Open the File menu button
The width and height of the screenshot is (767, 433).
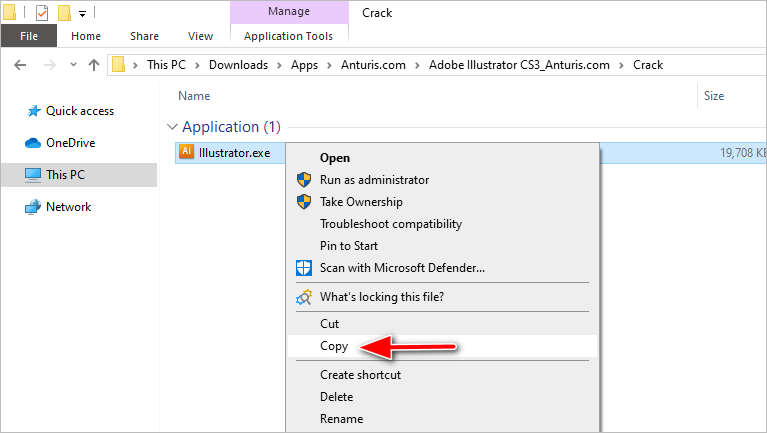29,36
